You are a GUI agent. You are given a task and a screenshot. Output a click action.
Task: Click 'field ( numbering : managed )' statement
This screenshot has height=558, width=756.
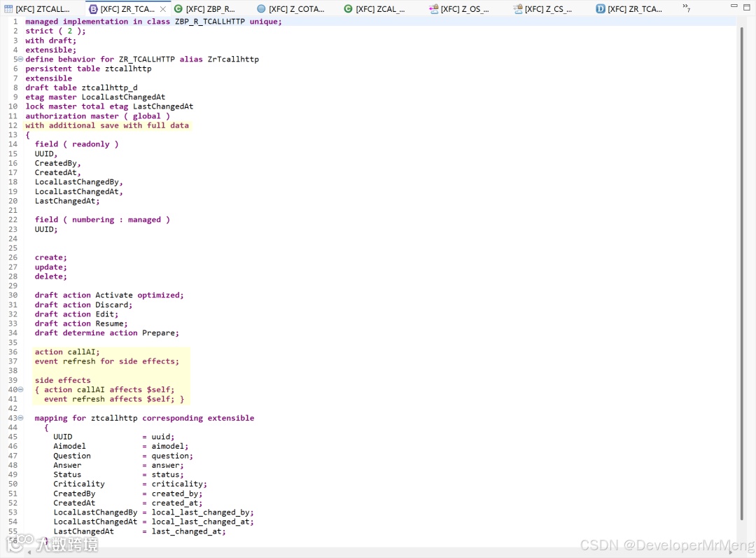coord(102,220)
